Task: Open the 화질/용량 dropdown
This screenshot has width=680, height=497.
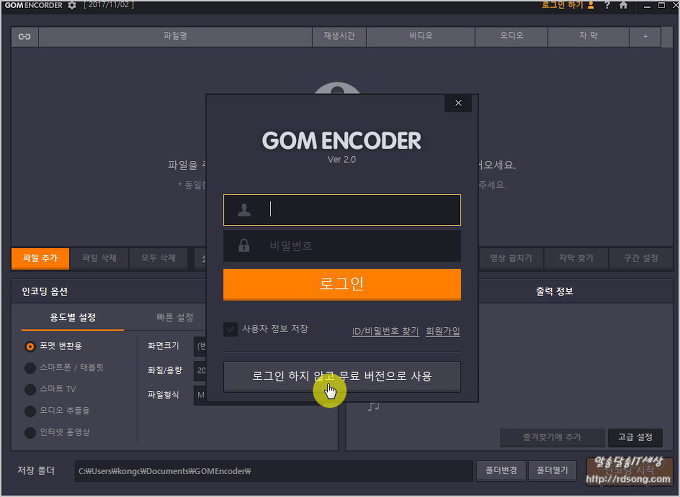Action: click(x=199, y=370)
